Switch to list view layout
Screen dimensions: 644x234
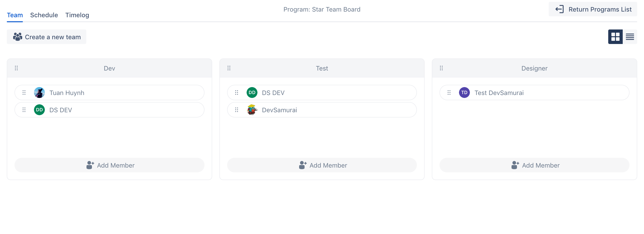coord(630,37)
